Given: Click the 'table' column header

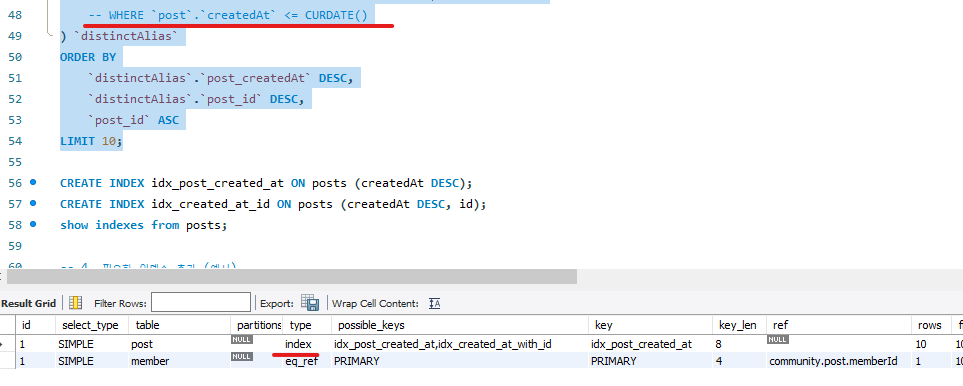Looking at the screenshot, I should [179, 325].
